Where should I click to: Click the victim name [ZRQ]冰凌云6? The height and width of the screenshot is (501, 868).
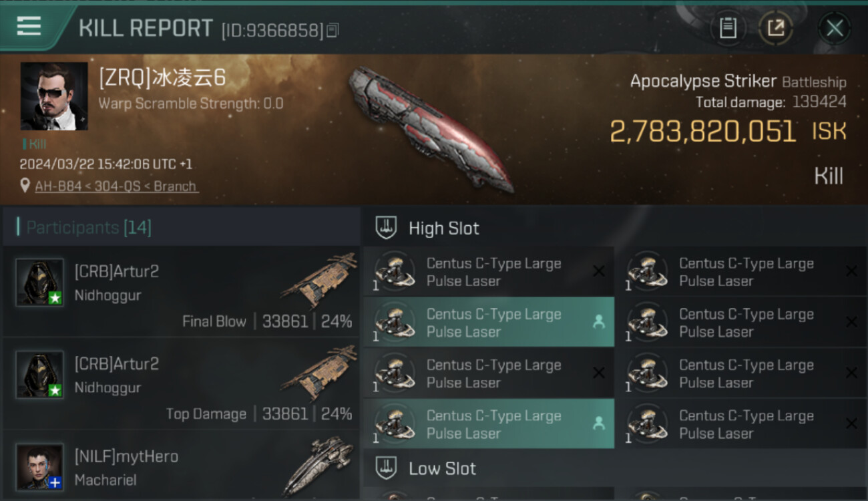click(162, 78)
